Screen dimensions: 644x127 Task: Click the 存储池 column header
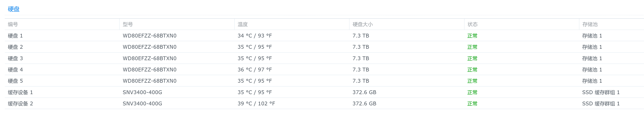coord(590,24)
